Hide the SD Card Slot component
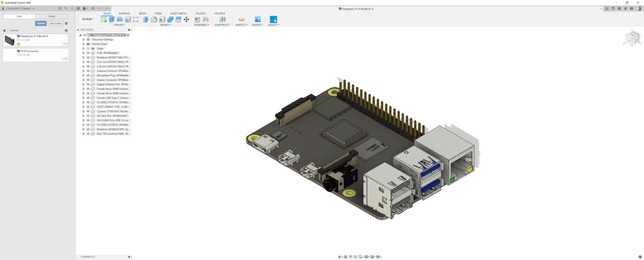Image resolution: width=644 pixels, height=260 pixels. click(88, 116)
